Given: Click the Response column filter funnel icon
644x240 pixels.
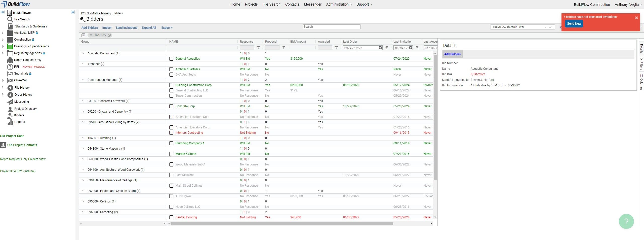Looking at the screenshot, I should pyautogui.click(x=258, y=48).
